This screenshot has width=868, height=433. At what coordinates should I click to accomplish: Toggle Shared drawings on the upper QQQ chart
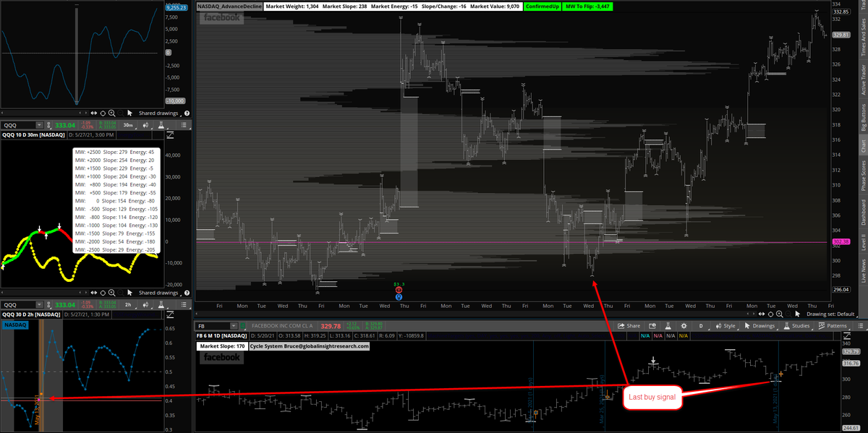tap(158, 113)
